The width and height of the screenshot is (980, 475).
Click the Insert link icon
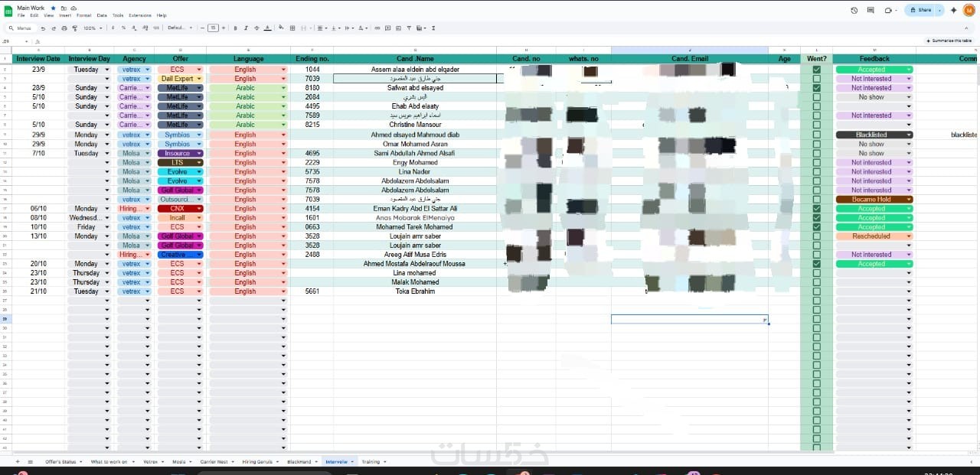(377, 28)
